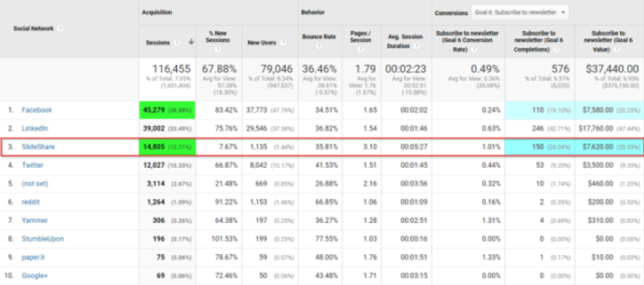Sort by New Users column header
The width and height of the screenshot is (644, 285).
pyautogui.click(x=262, y=43)
